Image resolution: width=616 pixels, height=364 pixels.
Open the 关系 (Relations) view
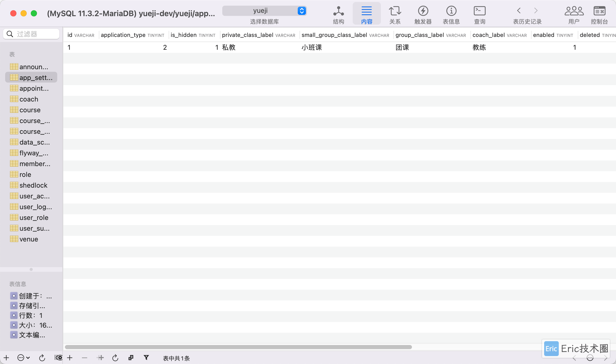[x=395, y=15]
